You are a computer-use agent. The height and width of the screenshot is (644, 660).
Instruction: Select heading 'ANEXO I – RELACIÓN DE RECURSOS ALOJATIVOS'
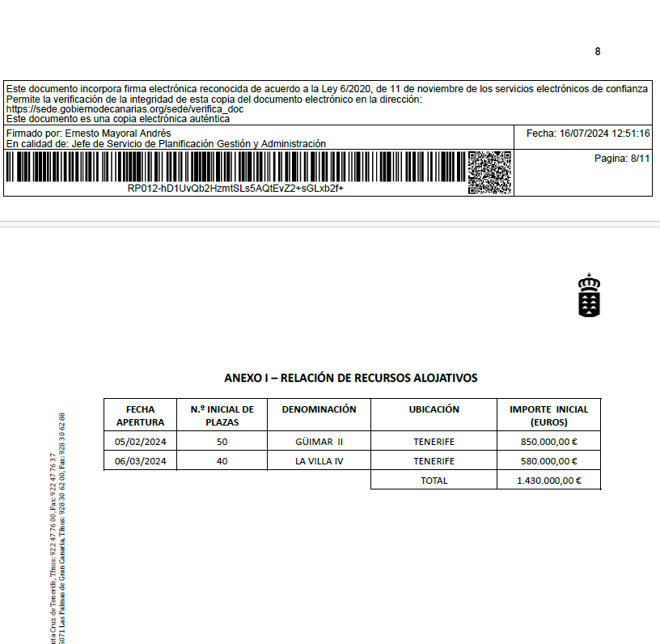(351, 378)
